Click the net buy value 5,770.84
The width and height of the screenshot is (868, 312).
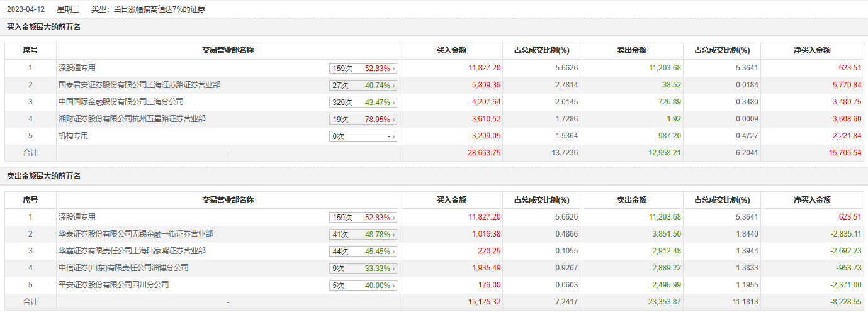[844, 85]
